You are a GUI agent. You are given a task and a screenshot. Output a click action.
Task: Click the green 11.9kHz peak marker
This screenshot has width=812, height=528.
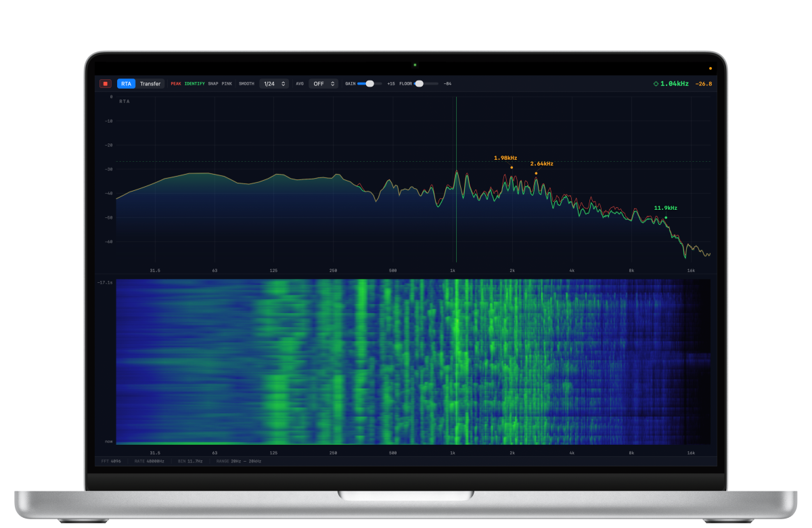point(666,217)
